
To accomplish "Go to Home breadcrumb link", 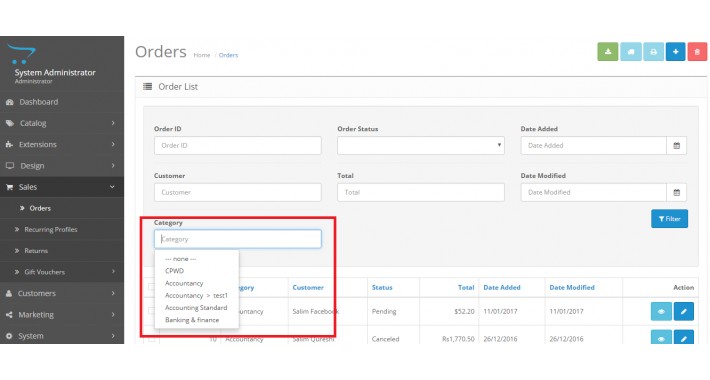I will pyautogui.click(x=202, y=55).
